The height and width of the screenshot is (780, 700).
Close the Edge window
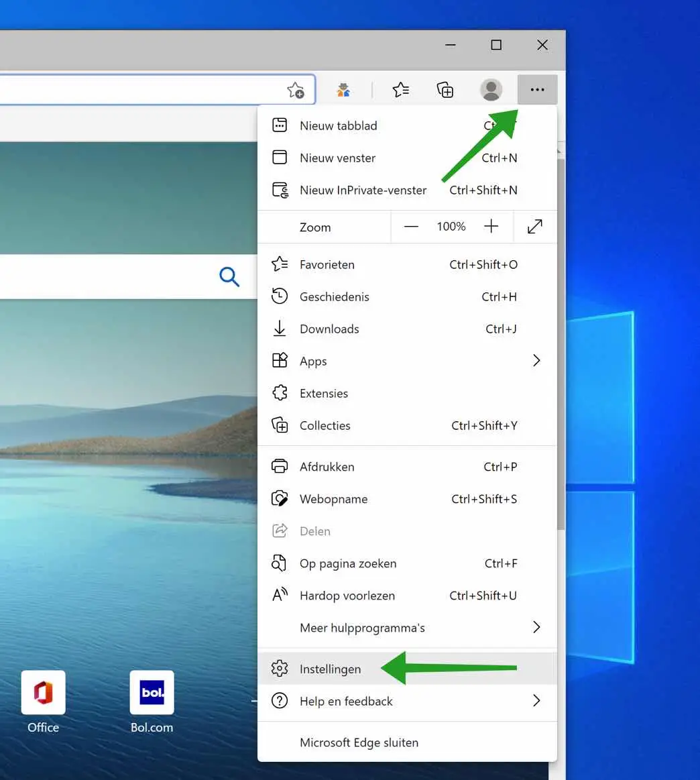point(542,45)
